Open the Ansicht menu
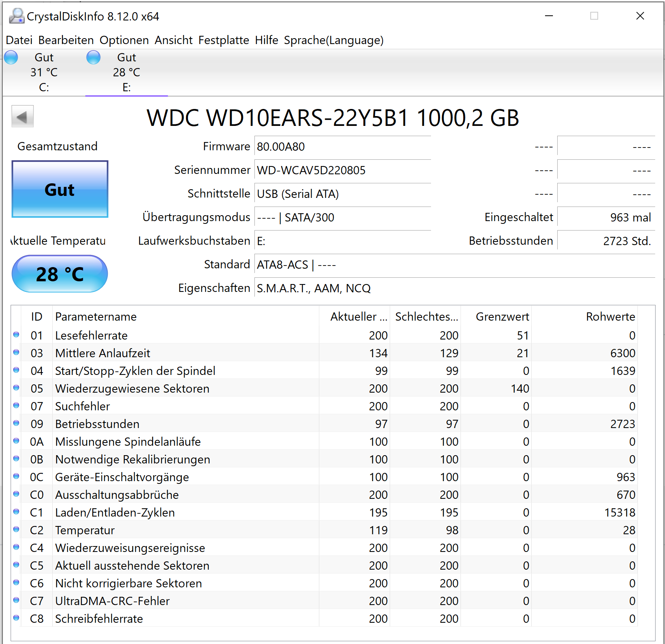Image resolution: width=665 pixels, height=644 pixels. [x=173, y=40]
